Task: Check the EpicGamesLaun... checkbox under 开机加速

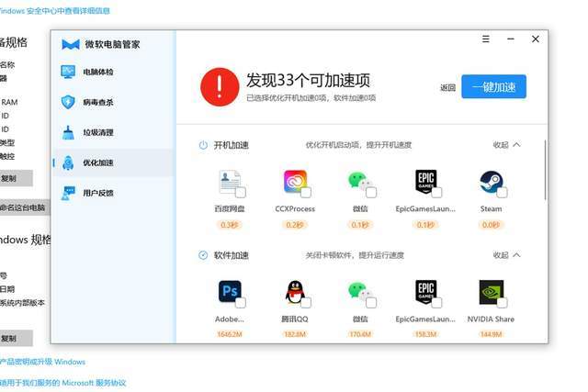Action: click(x=436, y=193)
